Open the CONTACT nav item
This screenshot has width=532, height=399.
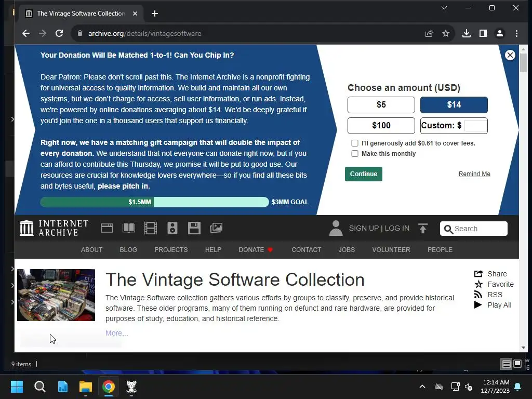click(x=307, y=250)
